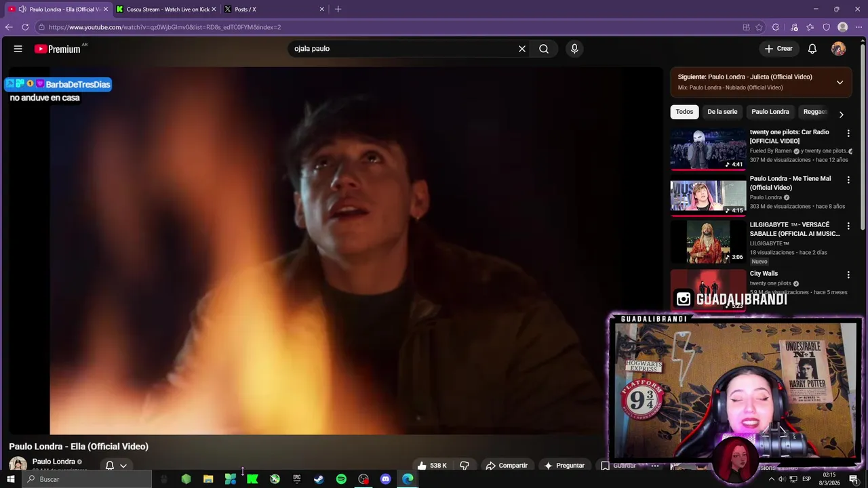Open the Steam icon on the taskbar
This screenshot has height=488, width=868.
(x=319, y=479)
